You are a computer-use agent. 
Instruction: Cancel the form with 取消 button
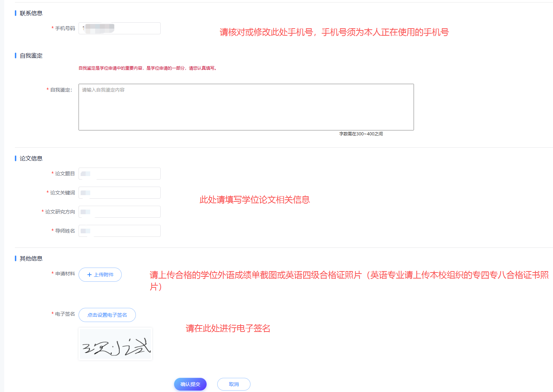[x=234, y=384]
